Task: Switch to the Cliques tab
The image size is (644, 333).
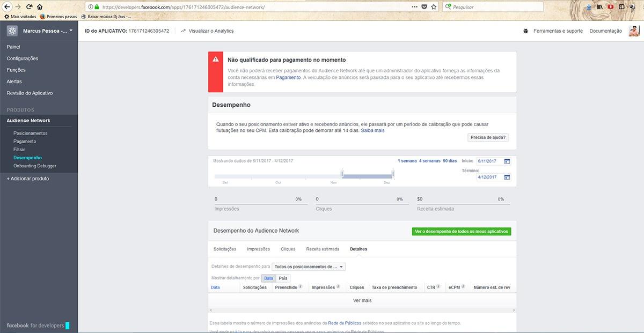Action: [x=288, y=249]
